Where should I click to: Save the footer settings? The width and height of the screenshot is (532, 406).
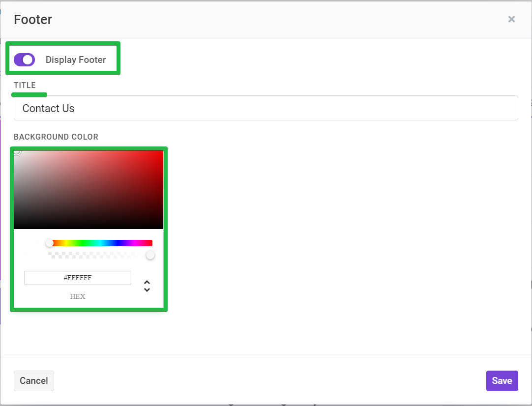pyautogui.click(x=502, y=380)
